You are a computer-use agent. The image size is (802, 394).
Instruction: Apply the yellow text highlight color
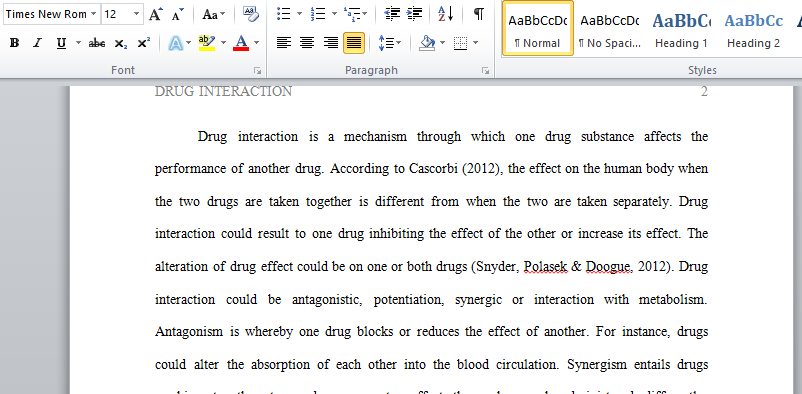[x=207, y=43]
